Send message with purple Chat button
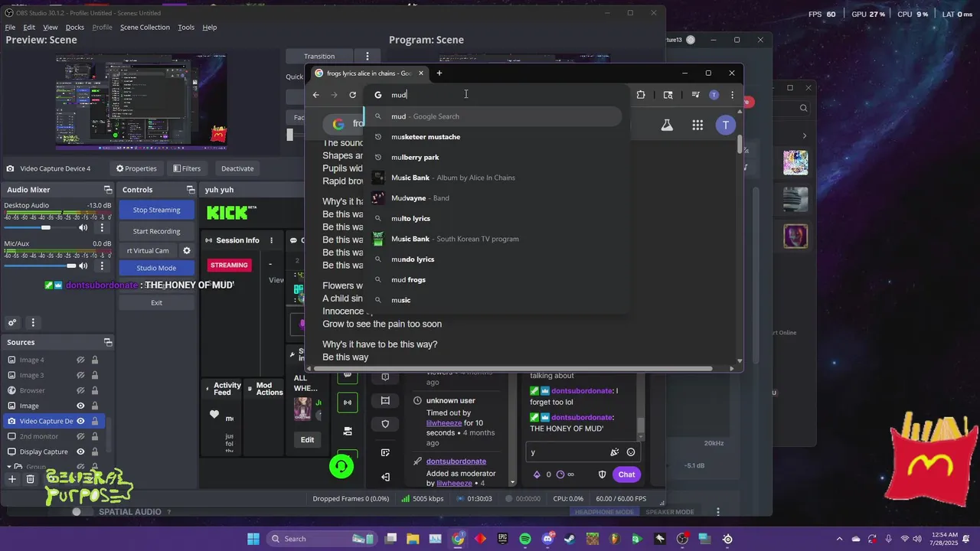The width and height of the screenshot is (980, 551). 626,474
